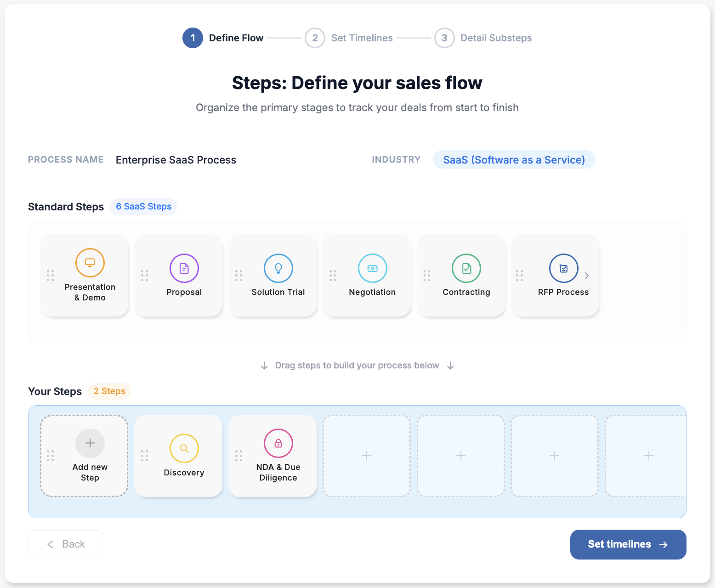715x588 pixels.
Task: Edit the Enterprise SaaS Process name field
Action: click(176, 160)
